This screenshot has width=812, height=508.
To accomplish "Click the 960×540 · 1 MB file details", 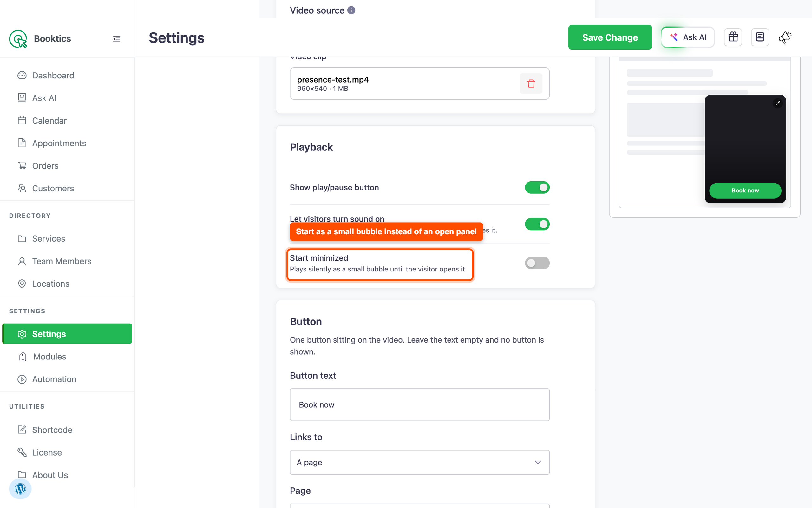I will pos(323,89).
